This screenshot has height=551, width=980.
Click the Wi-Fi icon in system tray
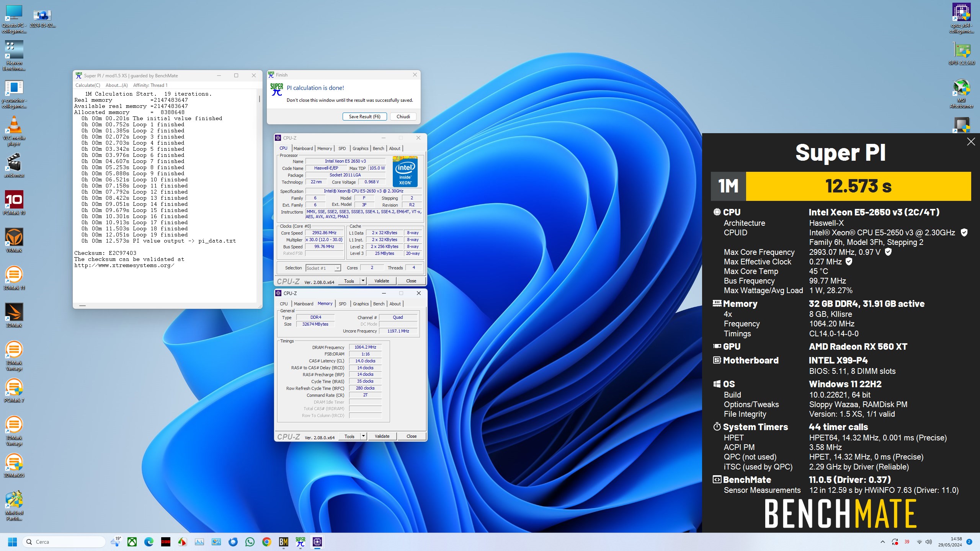coord(919,542)
